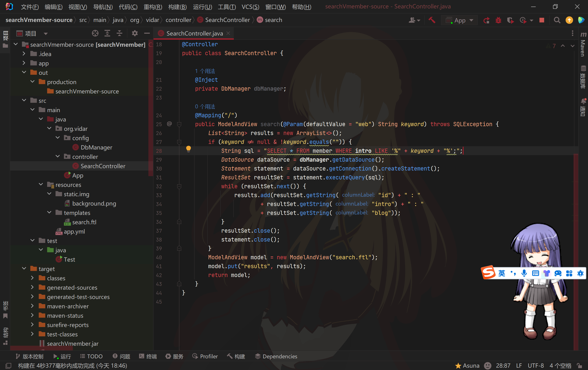This screenshot has height=370, width=588.
Task: Stop the running App process
Action: pyautogui.click(x=542, y=20)
